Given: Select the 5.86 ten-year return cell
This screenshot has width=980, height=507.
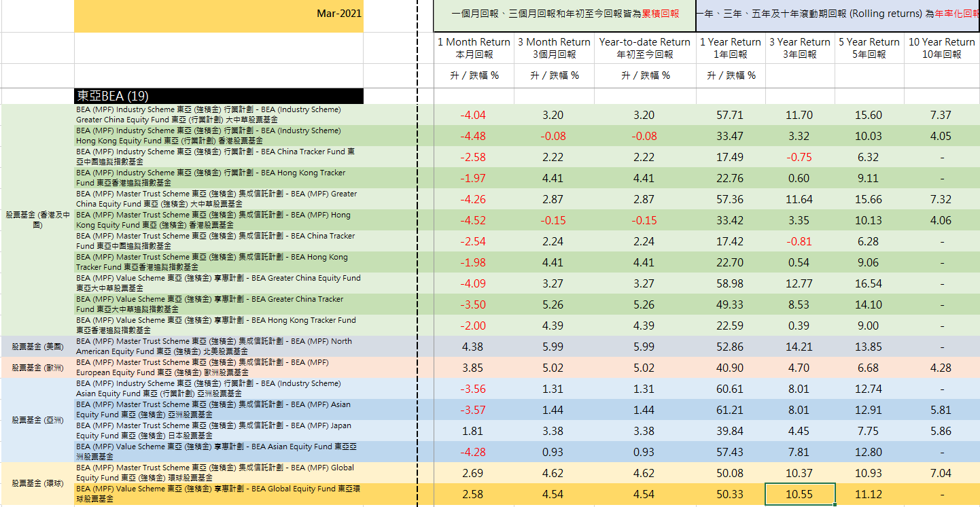Looking at the screenshot, I should click(x=942, y=431).
